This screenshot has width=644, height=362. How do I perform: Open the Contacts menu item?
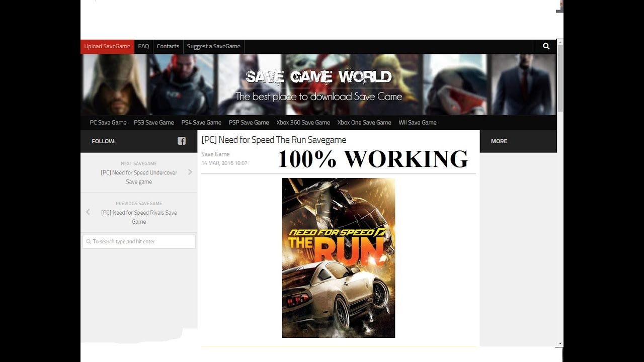click(x=168, y=46)
